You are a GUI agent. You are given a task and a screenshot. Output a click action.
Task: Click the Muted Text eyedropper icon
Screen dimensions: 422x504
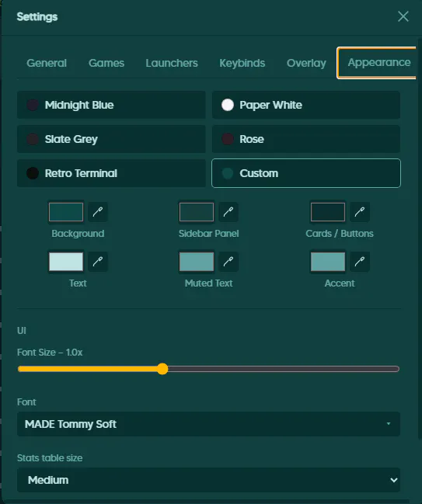(228, 262)
